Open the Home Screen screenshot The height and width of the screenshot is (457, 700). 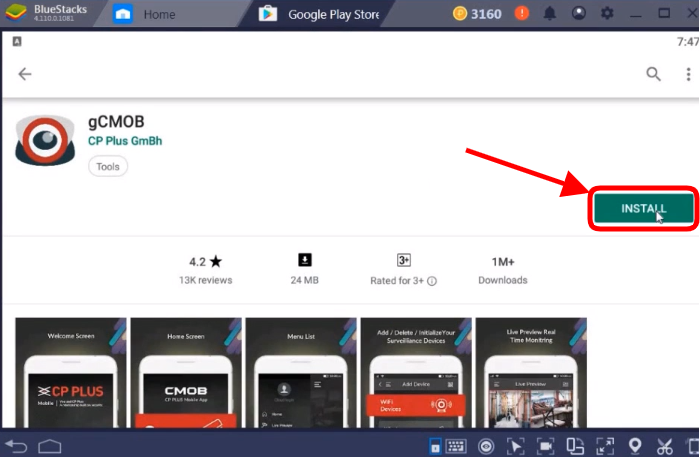tap(186, 373)
